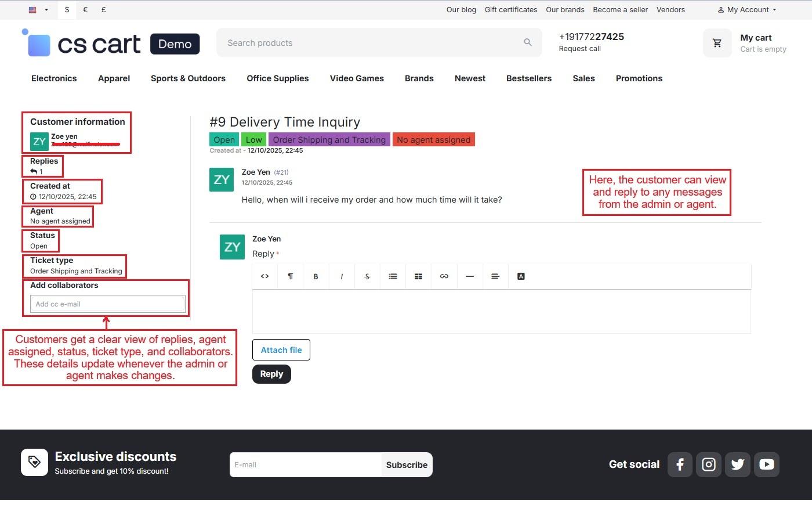The width and height of the screenshot is (812, 512).
Task: Toggle bold formatting in reply editor
Action: point(316,276)
